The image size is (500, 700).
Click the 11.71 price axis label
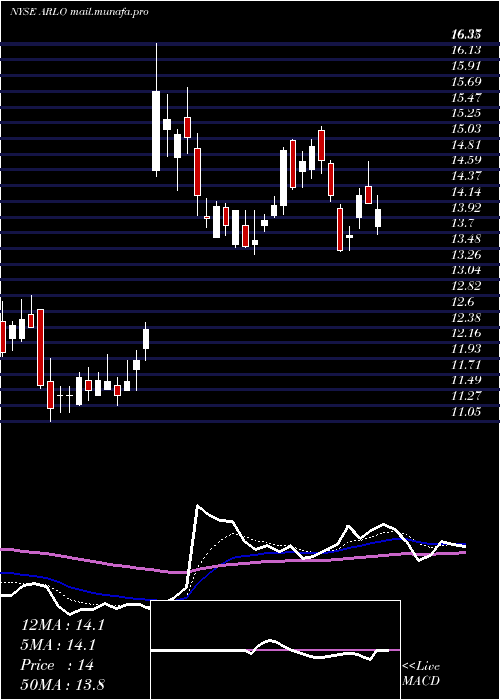(466, 365)
